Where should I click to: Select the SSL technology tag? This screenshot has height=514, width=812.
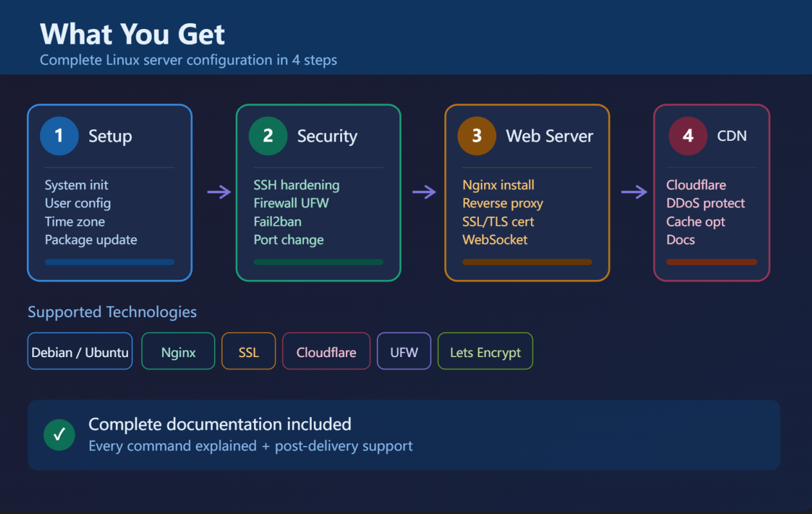coord(249,351)
